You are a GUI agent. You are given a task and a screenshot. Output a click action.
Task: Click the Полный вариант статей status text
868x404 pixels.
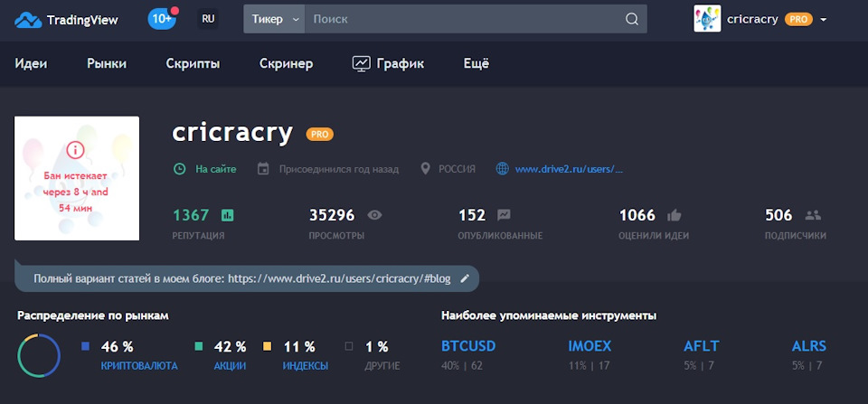pos(242,279)
